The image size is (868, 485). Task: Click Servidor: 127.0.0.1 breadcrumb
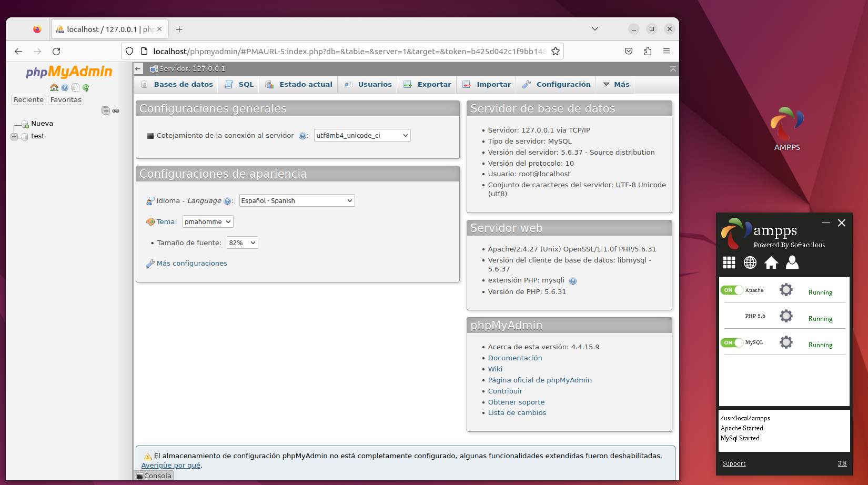coord(192,68)
